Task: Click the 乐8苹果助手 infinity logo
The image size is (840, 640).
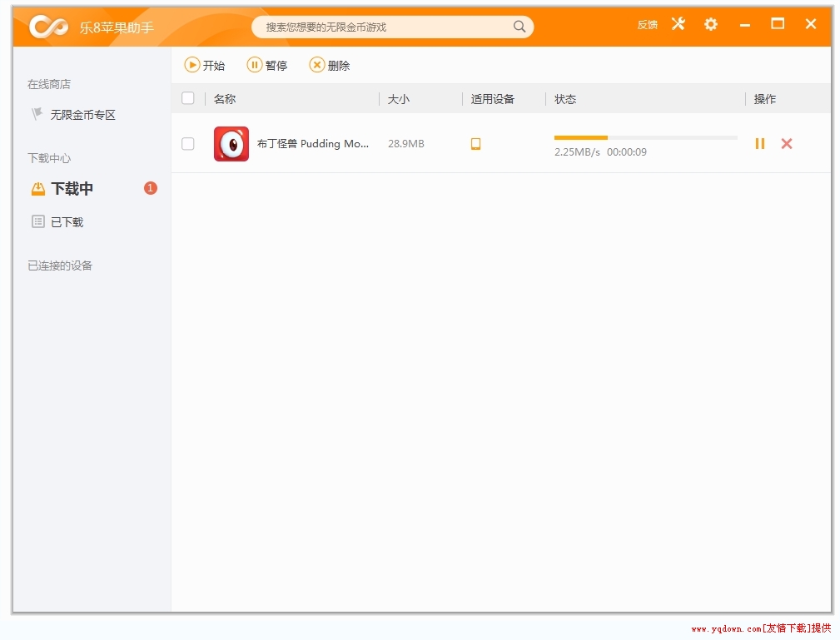Action: click(x=48, y=27)
